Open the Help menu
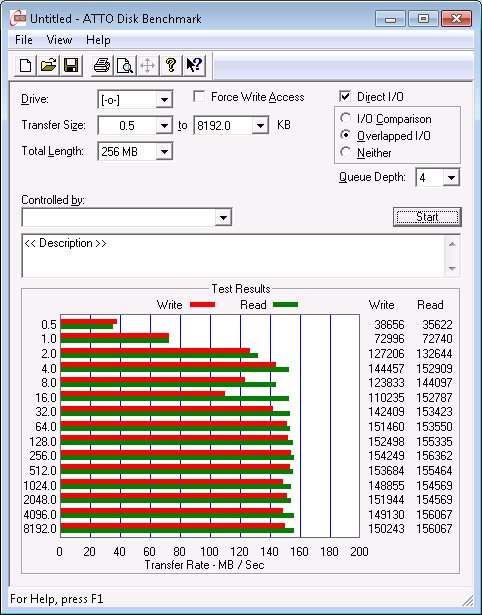Viewport: 482px width, 615px height. click(x=98, y=40)
